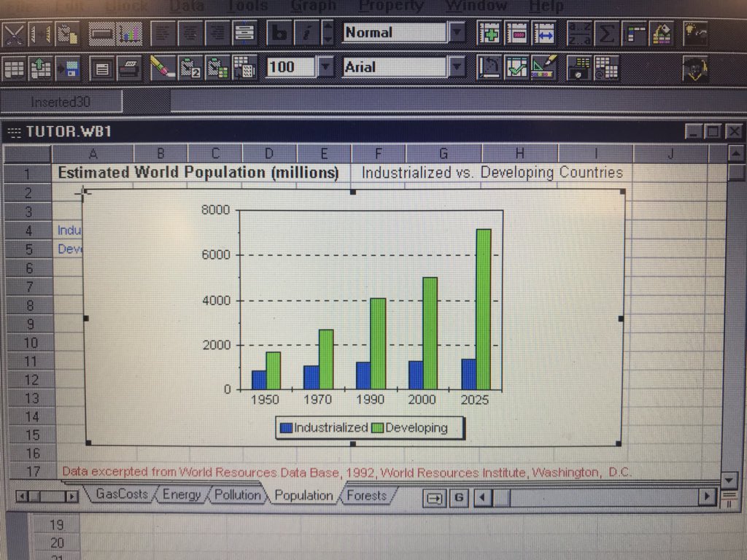Screen dimensions: 747x560
Task: Open the Normal style dropdown arrow
Action: click(457, 32)
